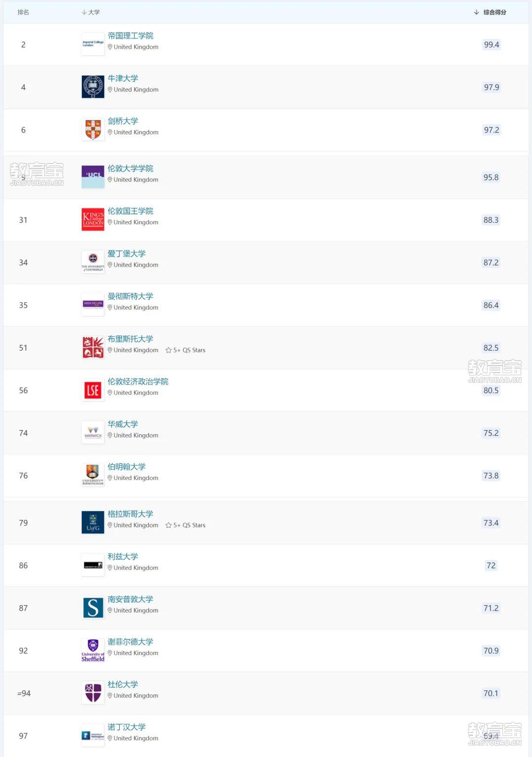Sort by 大学 column header arrow
The height and width of the screenshot is (757, 532).
tap(84, 12)
